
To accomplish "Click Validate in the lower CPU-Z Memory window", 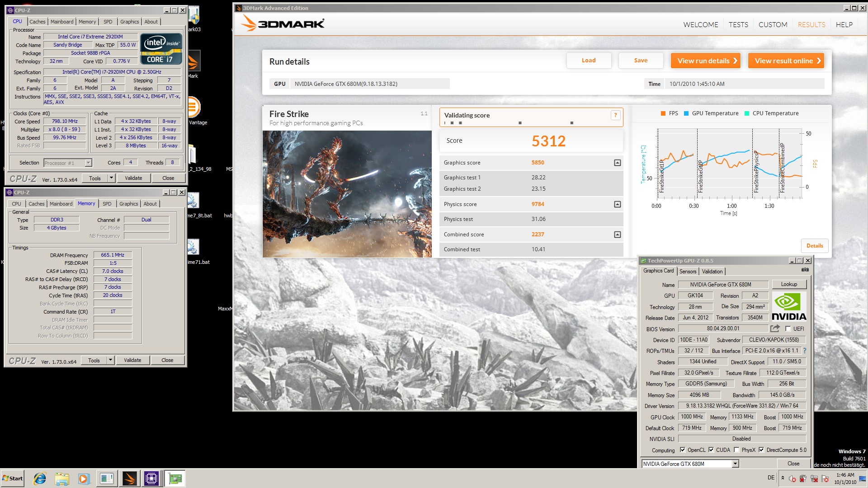I will point(132,360).
